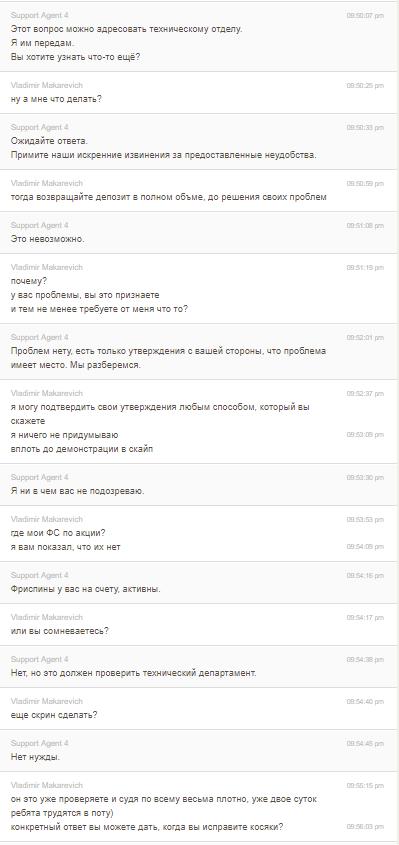Click the message 'где мои ФС по акции?'
Screen dimensions: 399x845
click(58, 533)
